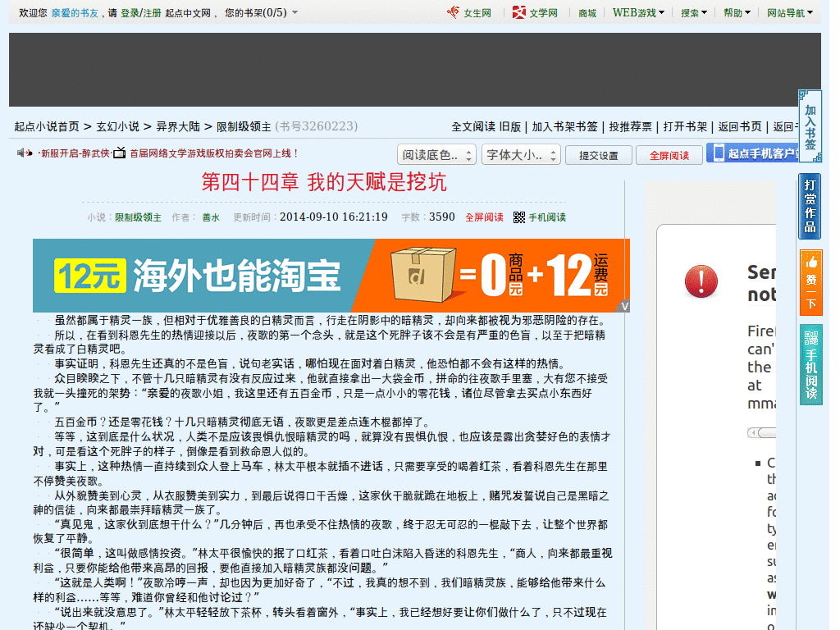
Task: Collapse the ad banner via the V control
Action: click(625, 305)
